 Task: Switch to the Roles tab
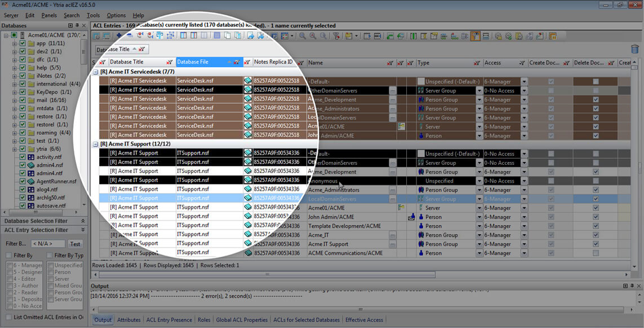(x=204, y=320)
